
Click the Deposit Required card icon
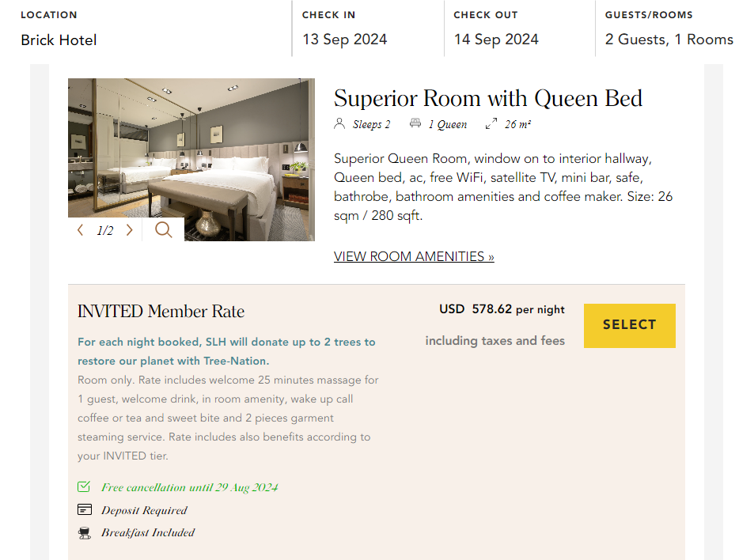(x=85, y=509)
